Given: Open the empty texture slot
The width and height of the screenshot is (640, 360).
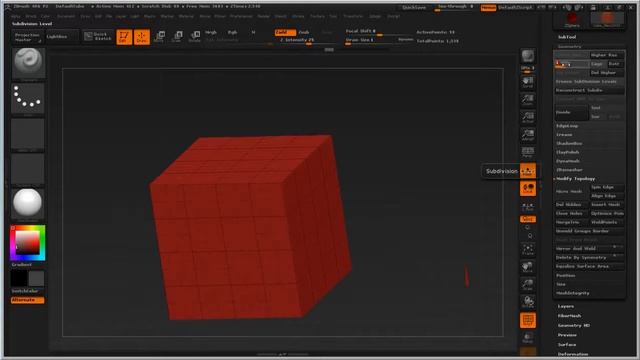Looking at the screenshot, I should point(28,169).
